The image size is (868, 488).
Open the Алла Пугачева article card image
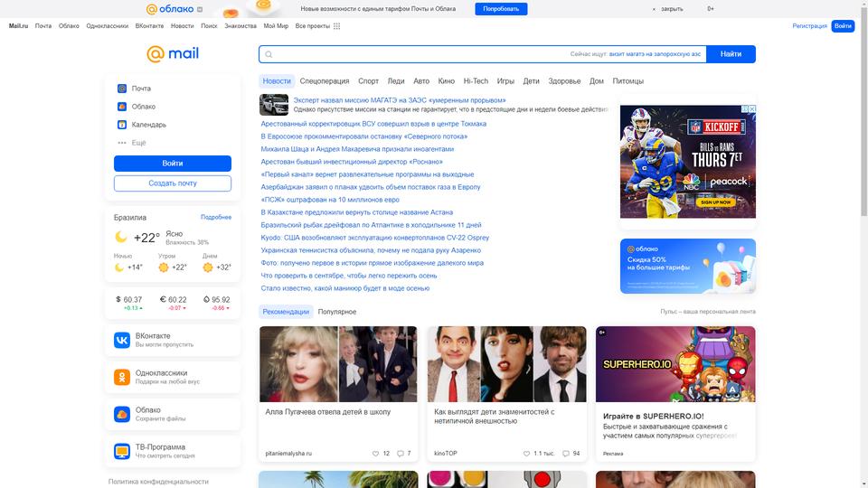coord(338,364)
